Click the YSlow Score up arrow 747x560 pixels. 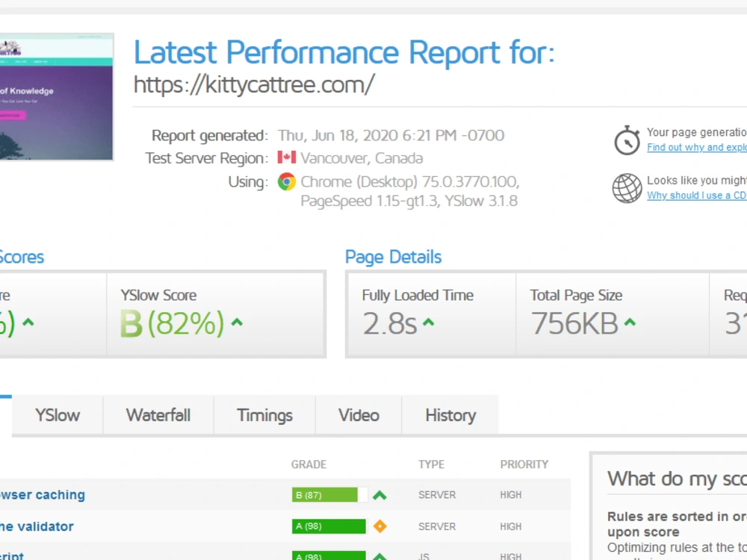237,323
